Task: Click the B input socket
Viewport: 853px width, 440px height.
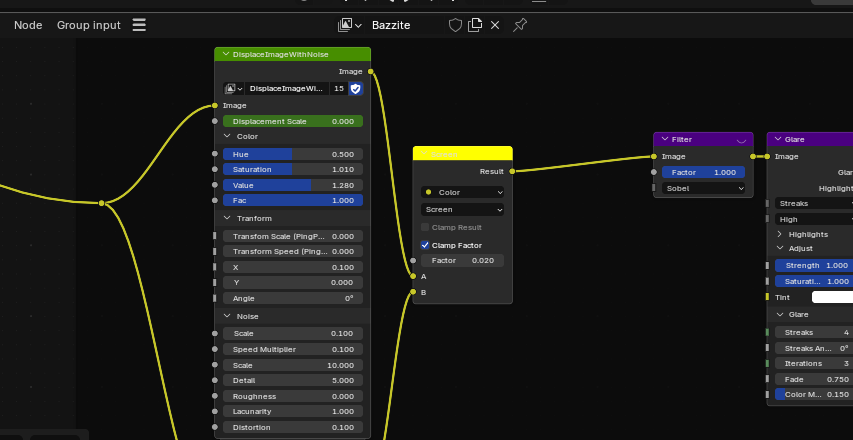Action: (413, 292)
